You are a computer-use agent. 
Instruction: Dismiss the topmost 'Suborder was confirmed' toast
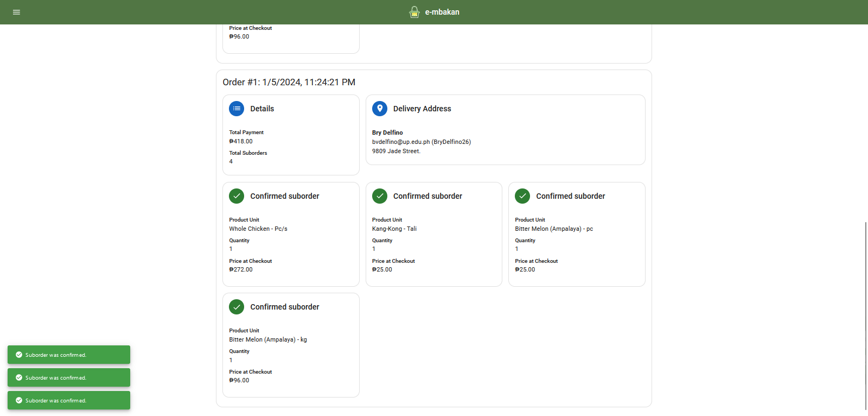[69, 355]
